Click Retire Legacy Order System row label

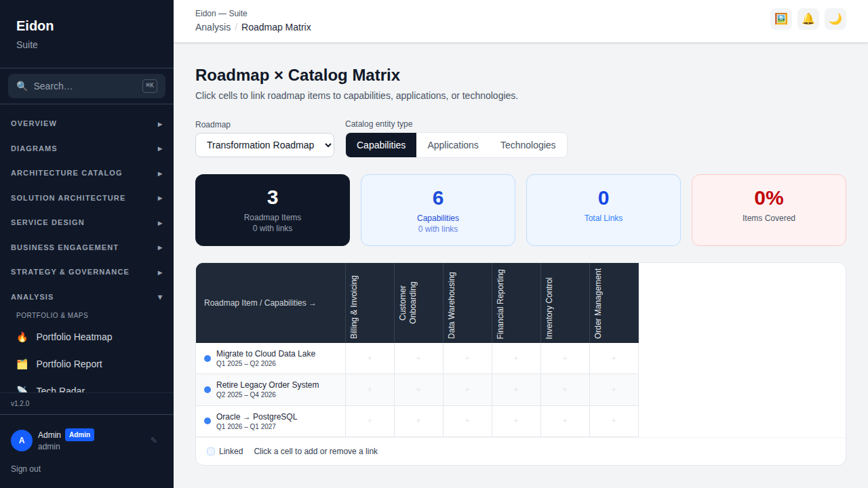coord(268,385)
